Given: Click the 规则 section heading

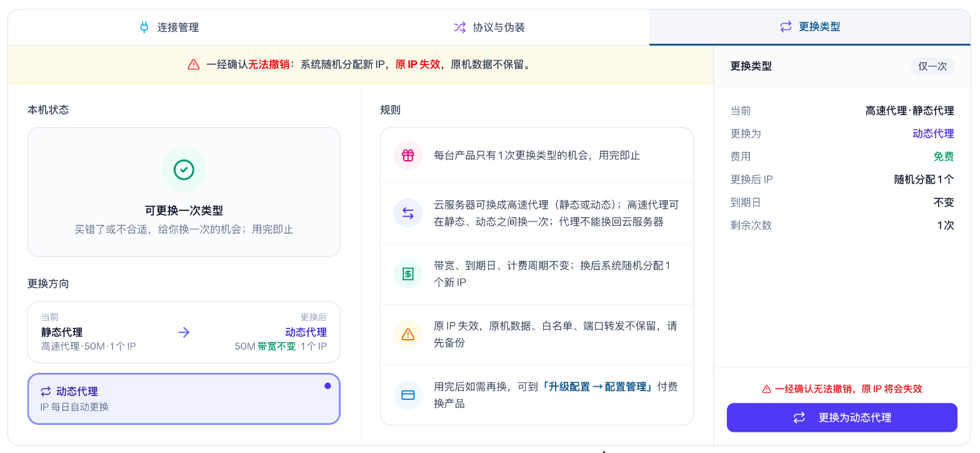Looking at the screenshot, I should pos(390,110).
